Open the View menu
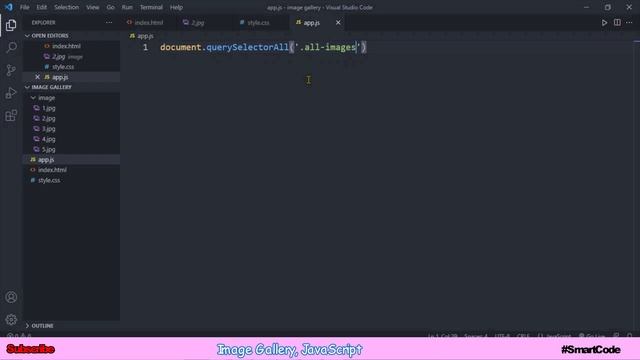 tap(93, 7)
